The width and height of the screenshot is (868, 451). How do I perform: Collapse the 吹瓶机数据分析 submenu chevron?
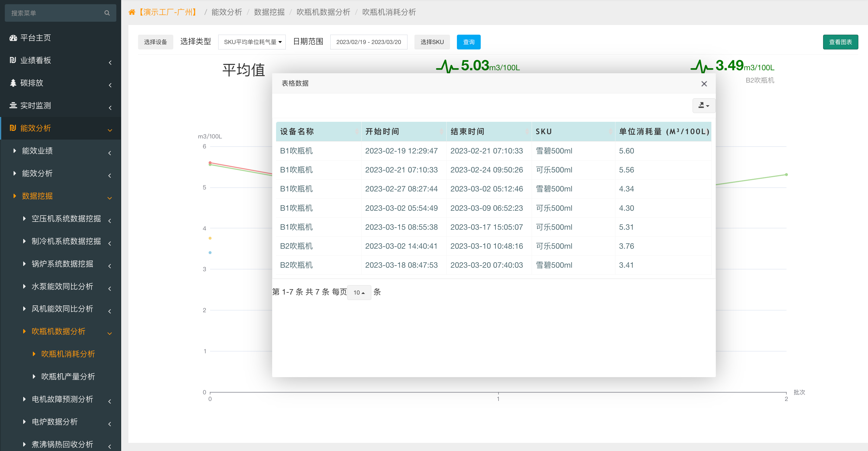(x=110, y=333)
